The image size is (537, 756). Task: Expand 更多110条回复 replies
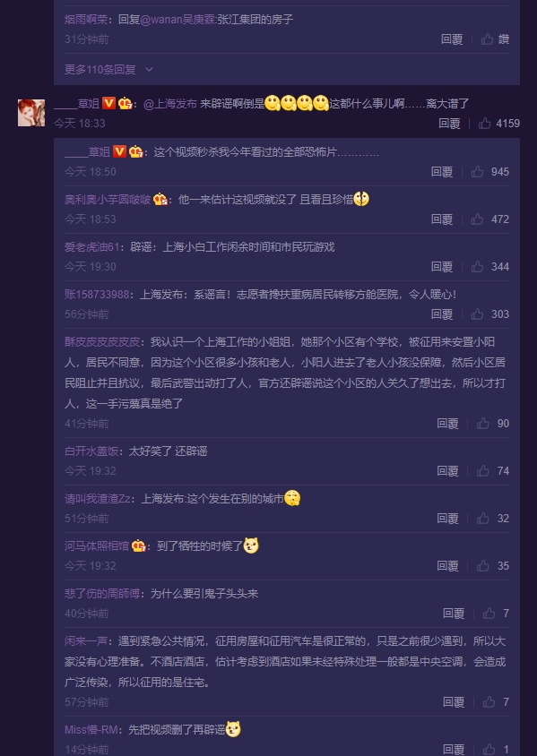100,70
